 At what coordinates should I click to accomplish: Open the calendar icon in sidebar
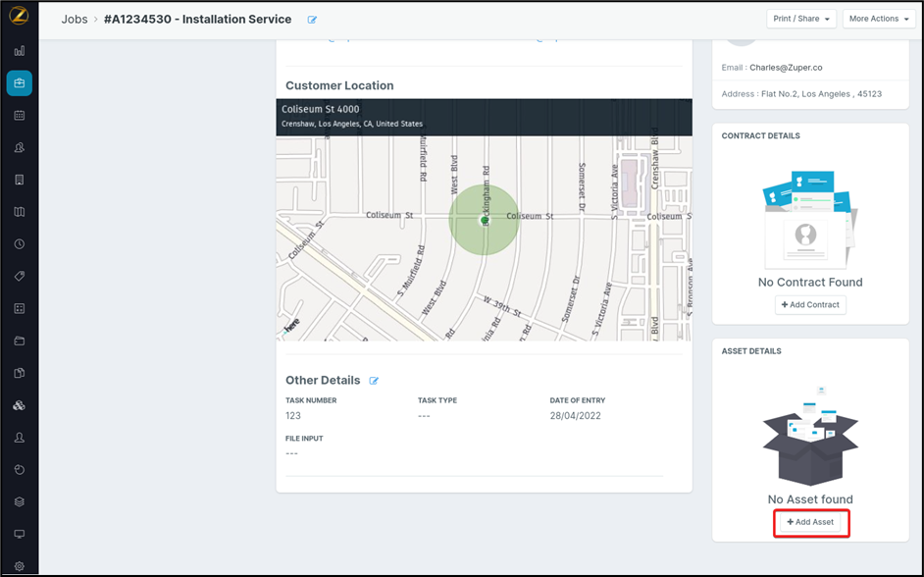coord(19,115)
